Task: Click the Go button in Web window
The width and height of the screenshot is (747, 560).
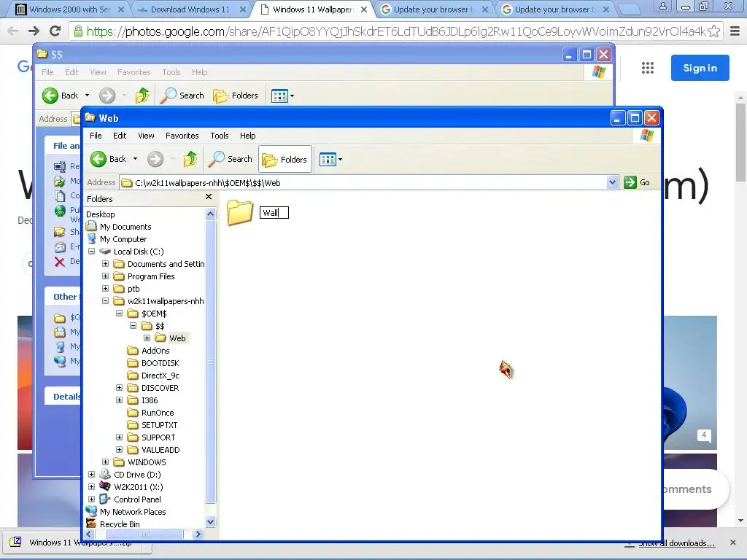Action: 637,182
